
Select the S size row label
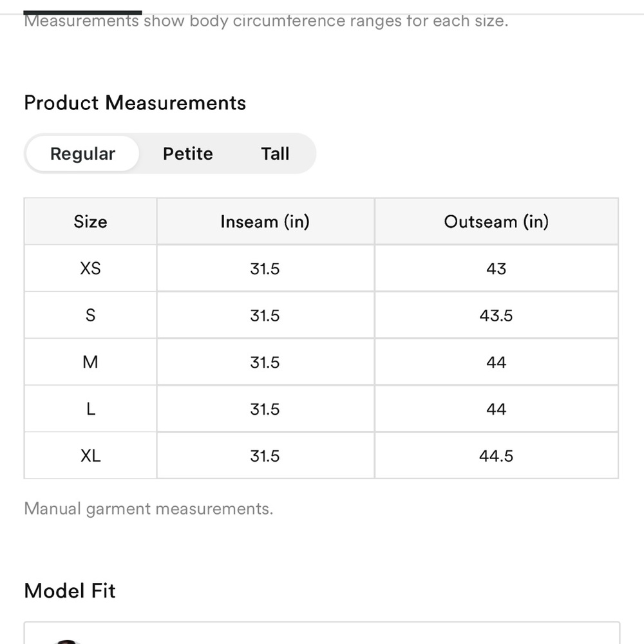(90, 316)
